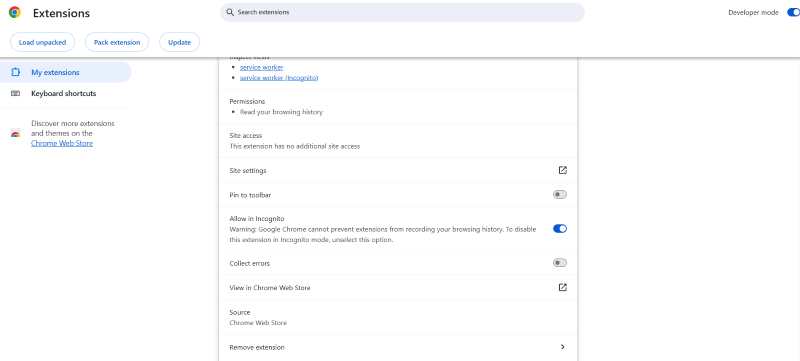
Task: Click the Source 'Chrome Web Store' value text
Action: [258, 323]
